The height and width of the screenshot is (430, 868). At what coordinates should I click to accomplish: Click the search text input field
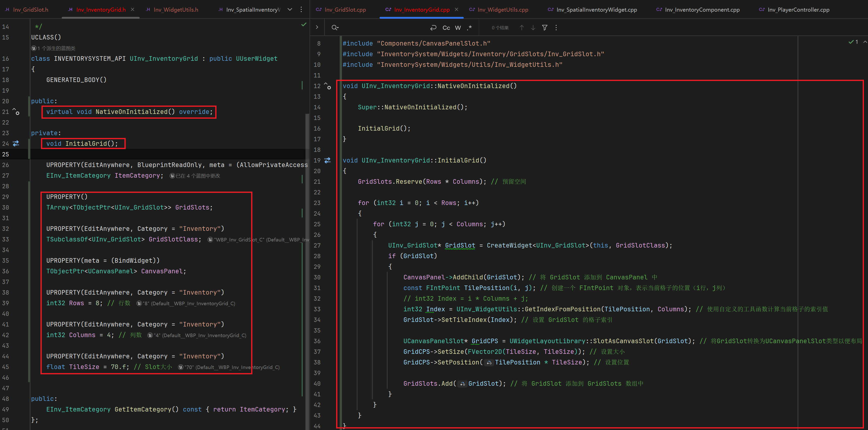coord(381,28)
